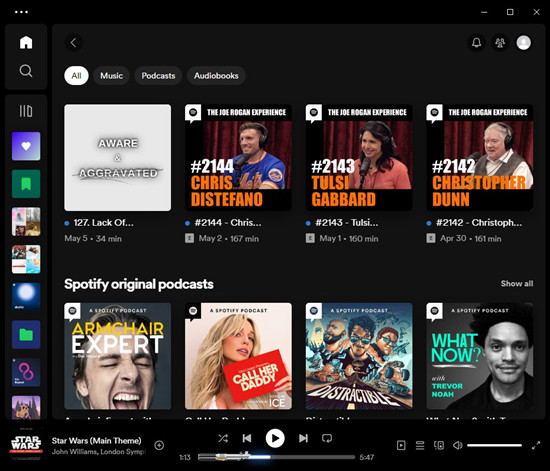This screenshot has width=550, height=471.
Task: Click John Williams artist name
Action: tap(73, 452)
